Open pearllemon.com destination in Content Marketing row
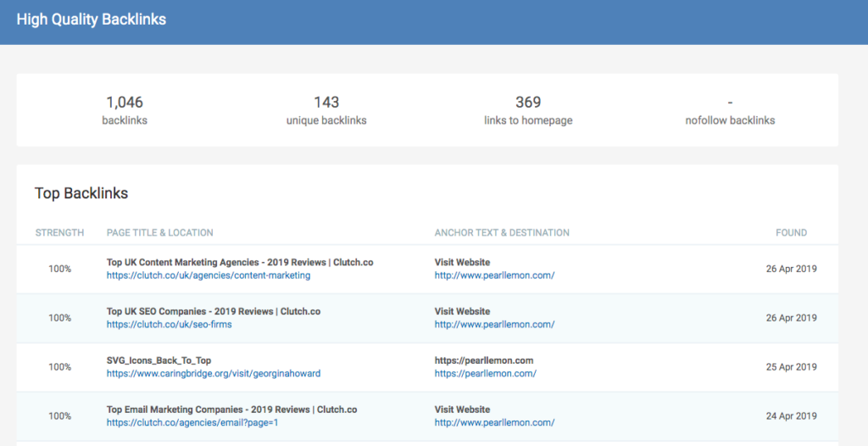Screen dimensions: 868x446 [x=494, y=276]
